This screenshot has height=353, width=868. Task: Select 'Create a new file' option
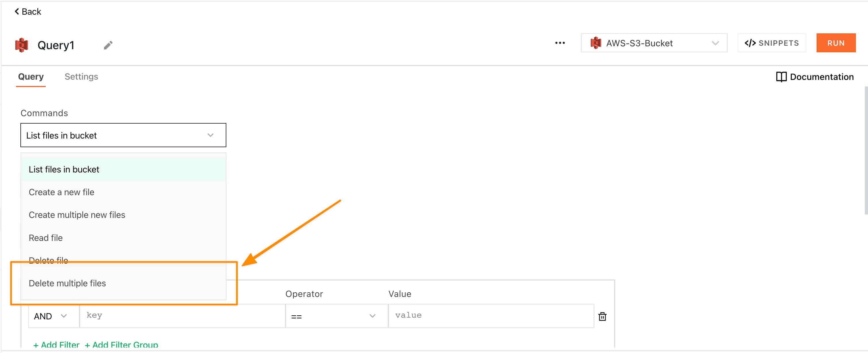(62, 192)
